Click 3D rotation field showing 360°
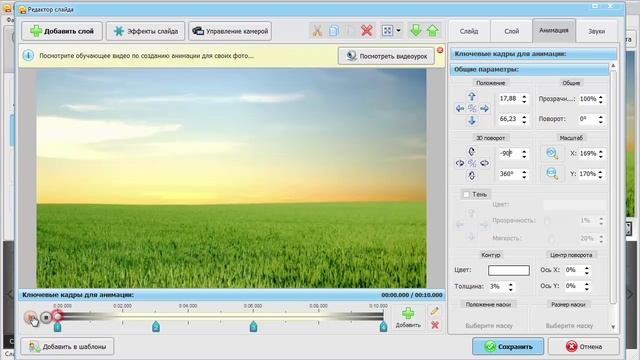 [509, 174]
